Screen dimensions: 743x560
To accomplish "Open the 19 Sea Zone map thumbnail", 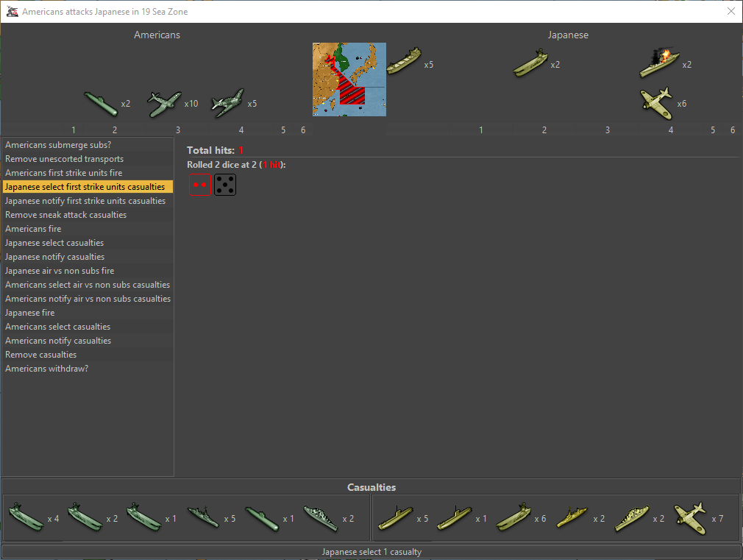I will tap(349, 79).
